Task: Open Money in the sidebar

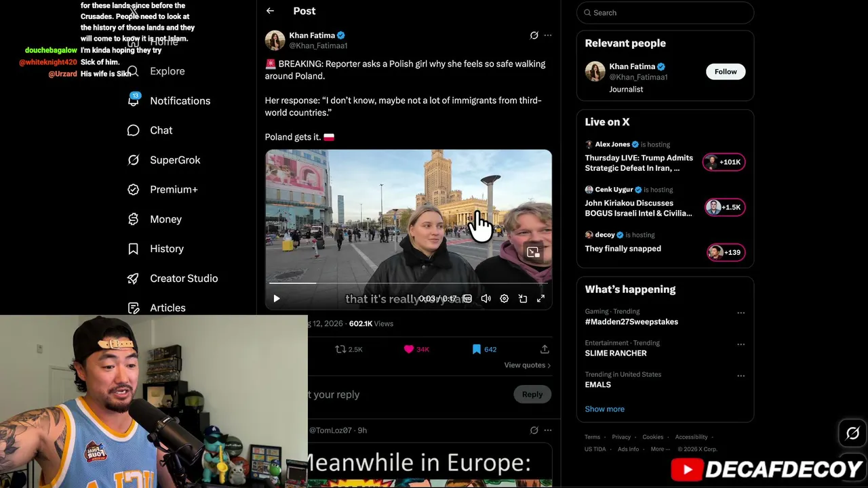Action: click(165, 219)
